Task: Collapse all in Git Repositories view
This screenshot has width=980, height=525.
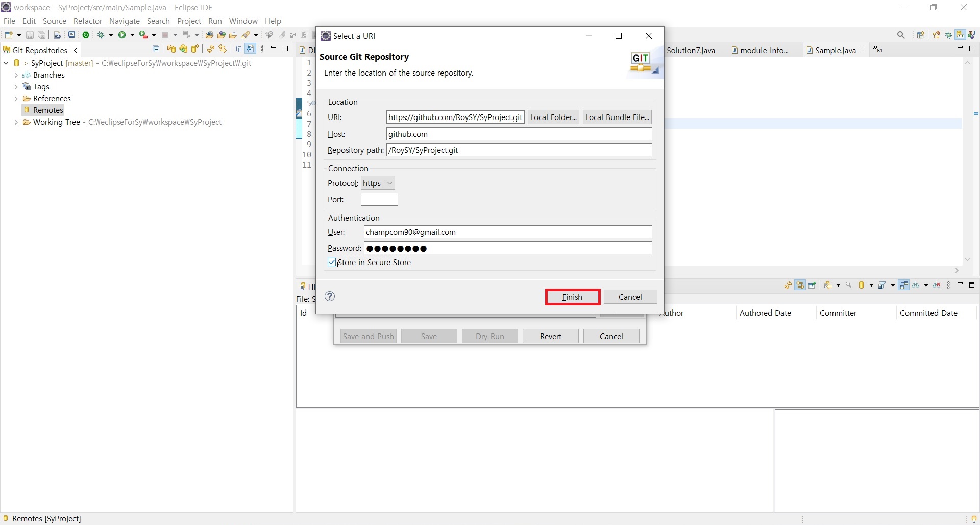Action: [x=156, y=49]
